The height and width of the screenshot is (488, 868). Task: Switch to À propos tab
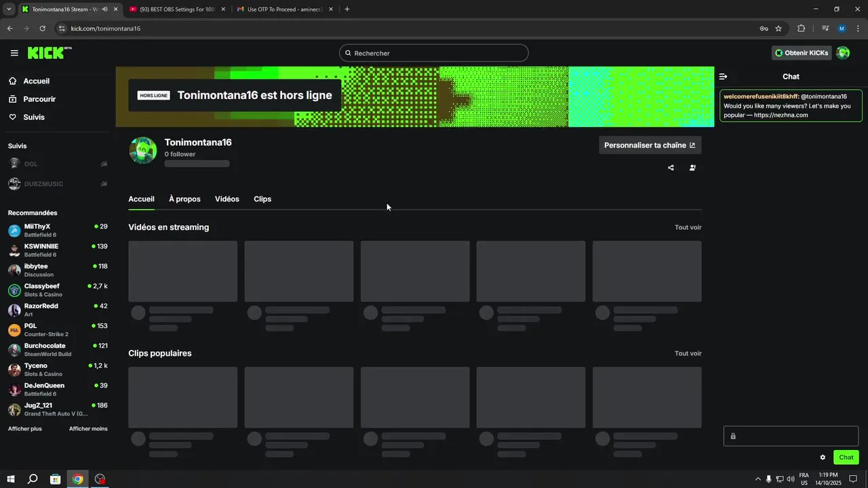(x=184, y=199)
